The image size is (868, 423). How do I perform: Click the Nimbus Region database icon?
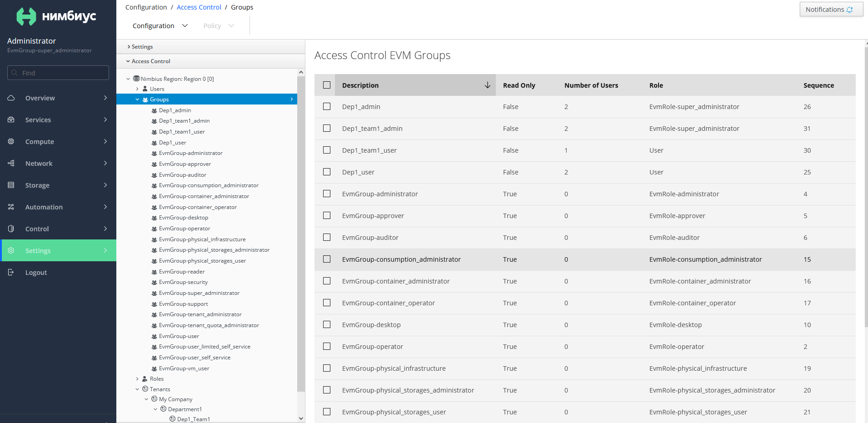(136, 79)
